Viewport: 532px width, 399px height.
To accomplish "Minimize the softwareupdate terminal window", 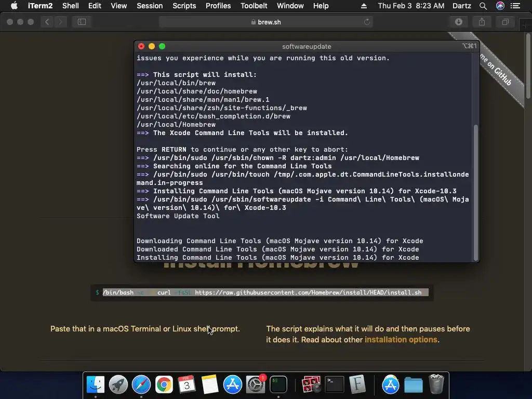I will (x=152, y=46).
